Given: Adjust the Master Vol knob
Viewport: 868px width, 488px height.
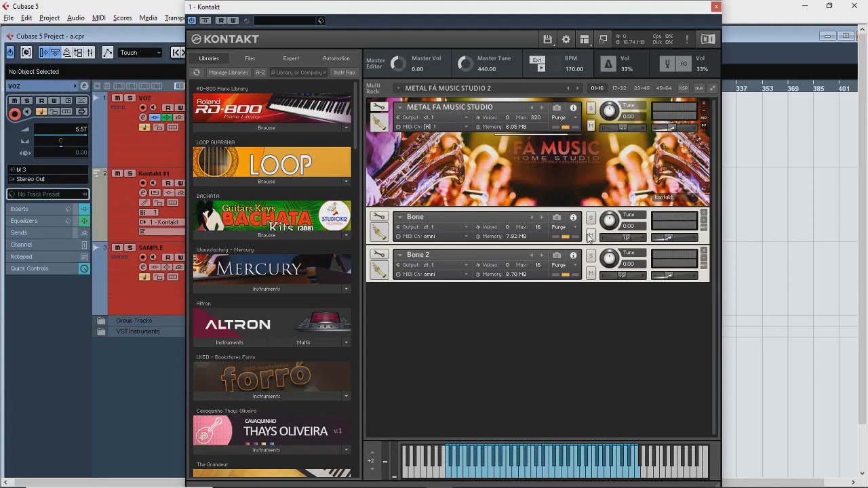Looking at the screenshot, I should point(398,64).
